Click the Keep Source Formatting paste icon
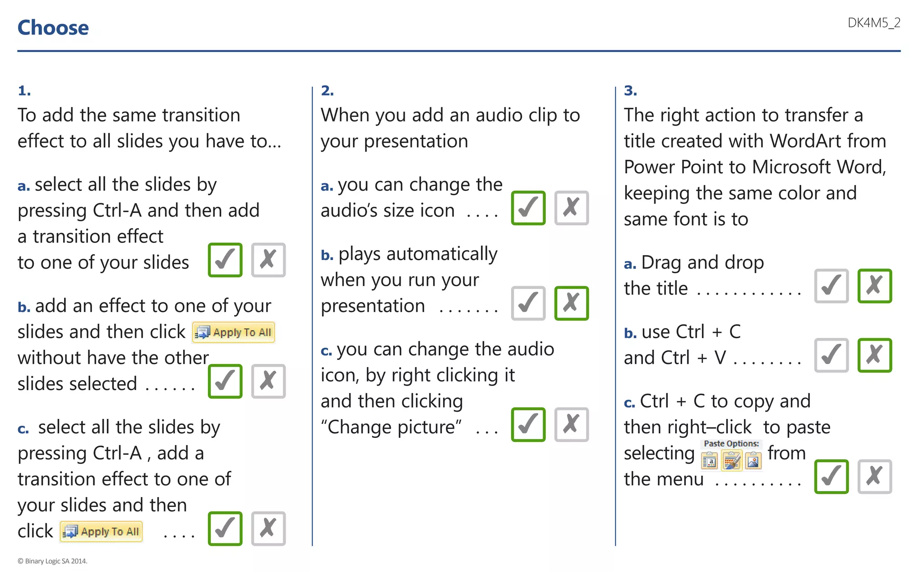This screenshot has width=924, height=572. 731,461
